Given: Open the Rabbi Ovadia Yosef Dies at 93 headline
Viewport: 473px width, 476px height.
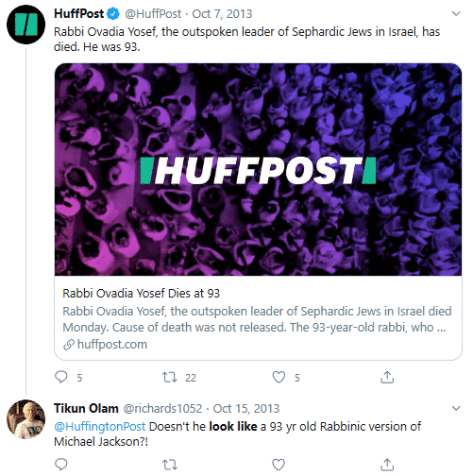Looking at the screenshot, I should pos(141,294).
